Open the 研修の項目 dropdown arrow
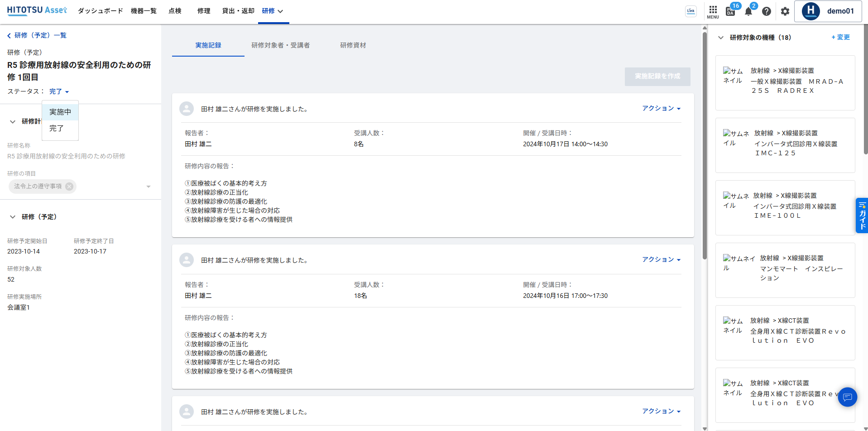 [x=149, y=187]
